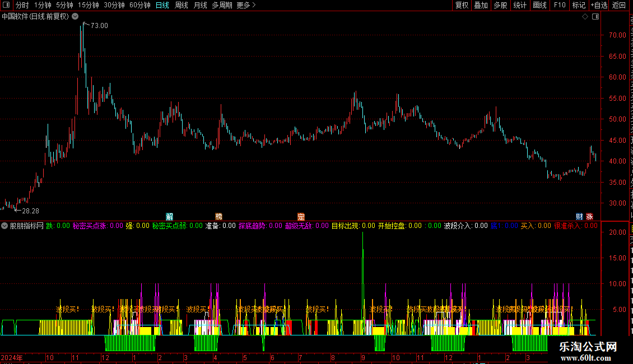Click the 很准杀入 indicator value
The image size is (633, 364).
pos(576,226)
